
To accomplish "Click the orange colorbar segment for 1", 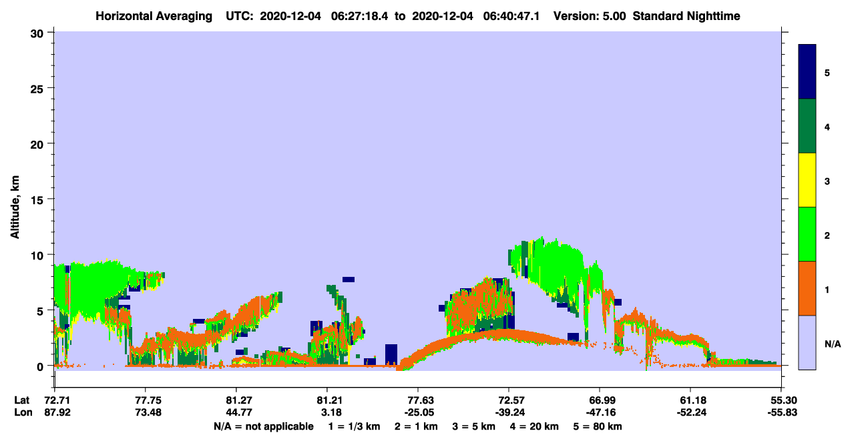I will [807, 288].
